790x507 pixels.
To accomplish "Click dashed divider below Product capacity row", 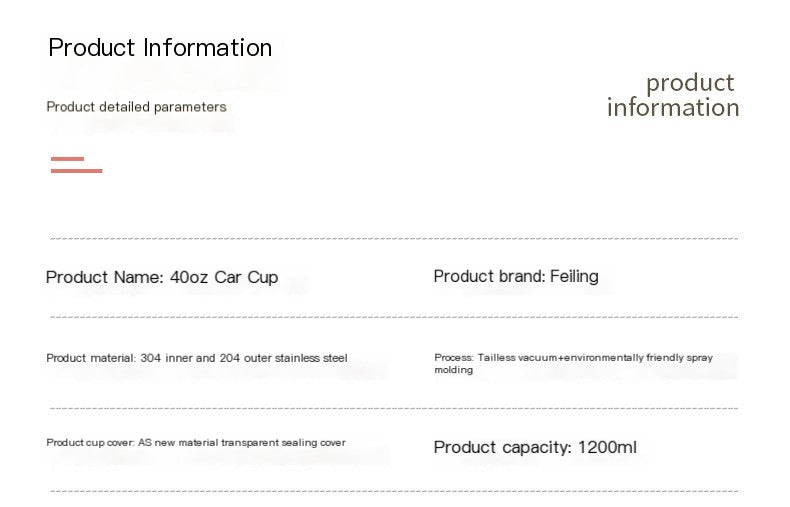I will (394, 490).
